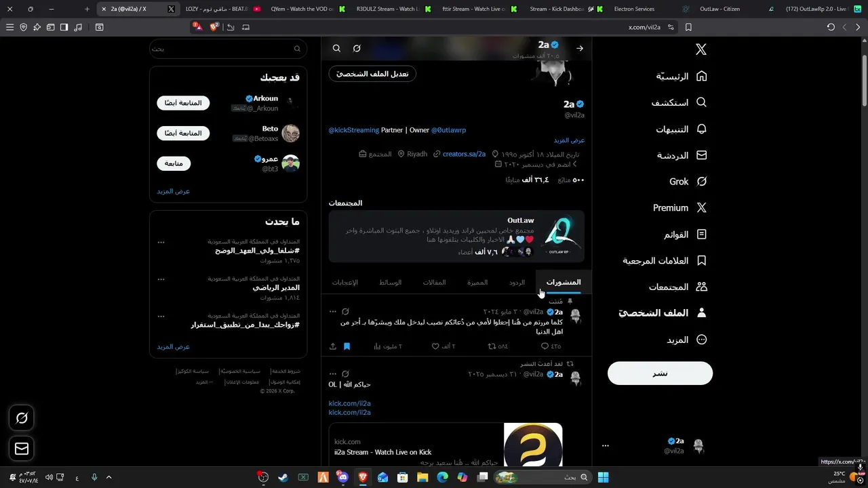Open @kickStreaming mention in bio
868x488 pixels.
pos(353,130)
